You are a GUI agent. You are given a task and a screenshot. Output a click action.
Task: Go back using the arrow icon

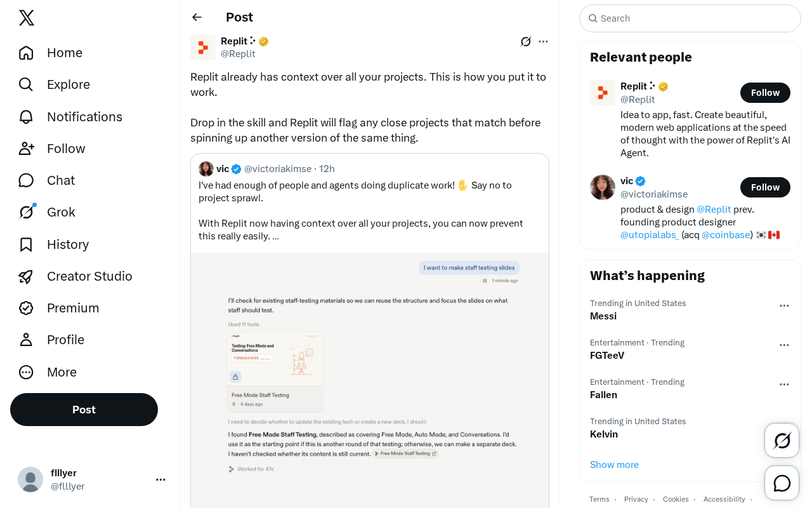tap(197, 17)
